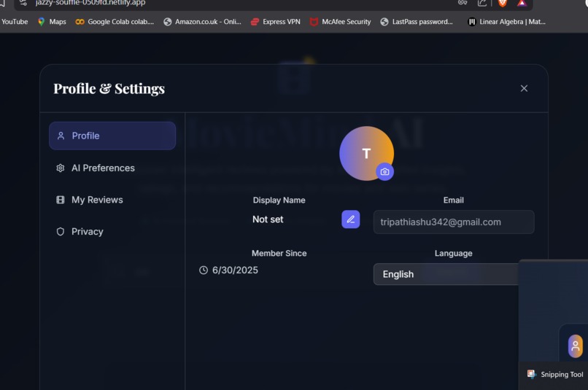Open the Maps bookmark
588x390 pixels.
[52, 22]
